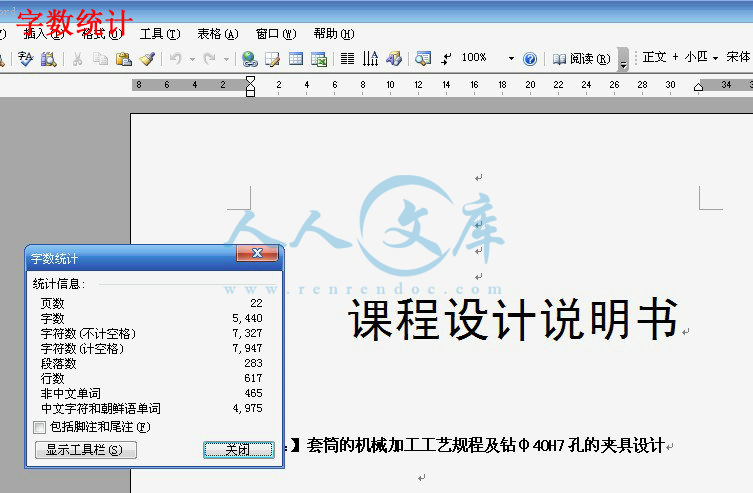Open the 工具 menu

(160, 34)
